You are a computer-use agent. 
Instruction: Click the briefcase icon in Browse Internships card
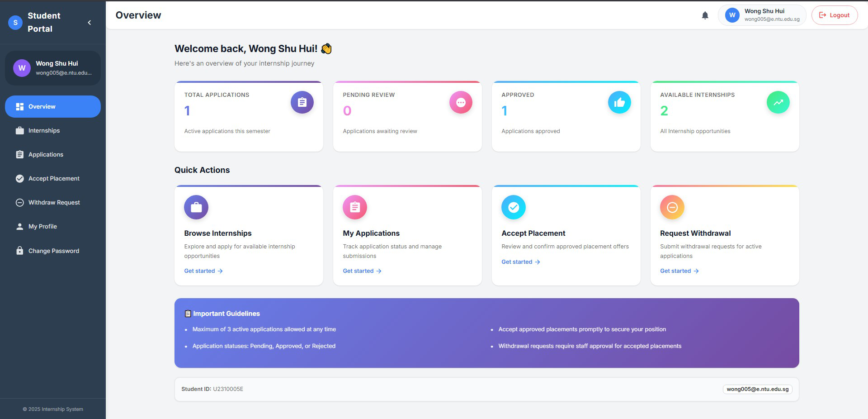pos(196,207)
